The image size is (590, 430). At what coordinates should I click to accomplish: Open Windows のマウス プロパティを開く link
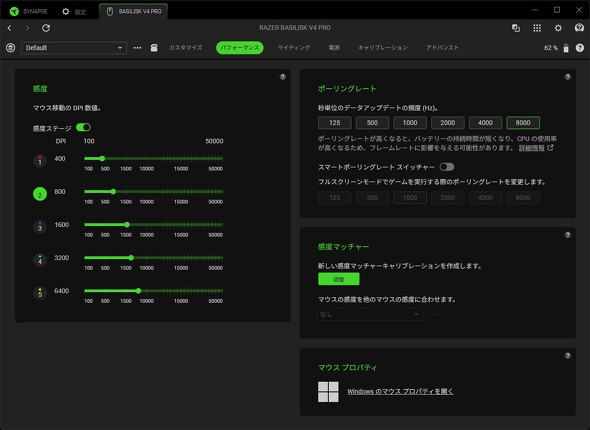[x=400, y=391]
